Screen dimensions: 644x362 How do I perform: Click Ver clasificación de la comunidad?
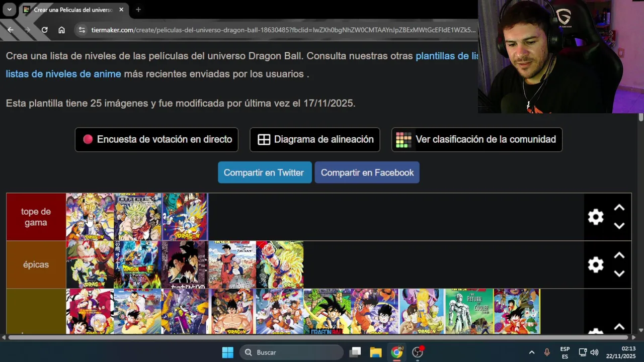click(x=477, y=139)
